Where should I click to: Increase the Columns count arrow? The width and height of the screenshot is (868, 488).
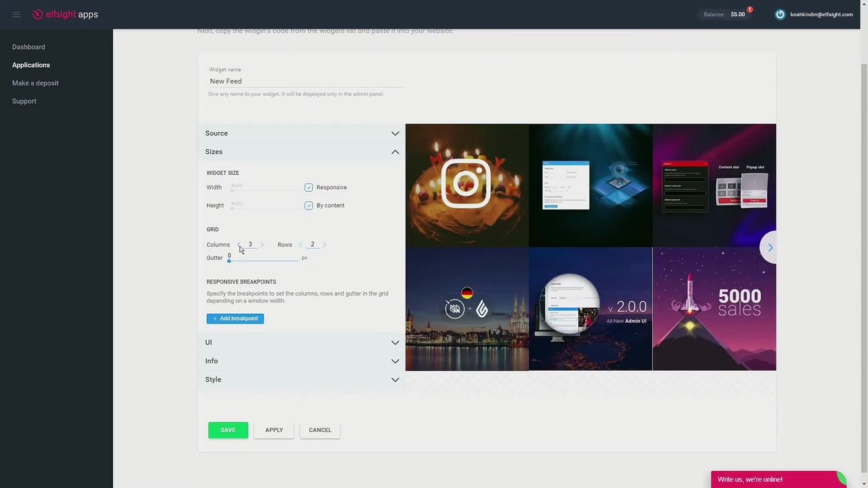coord(262,245)
